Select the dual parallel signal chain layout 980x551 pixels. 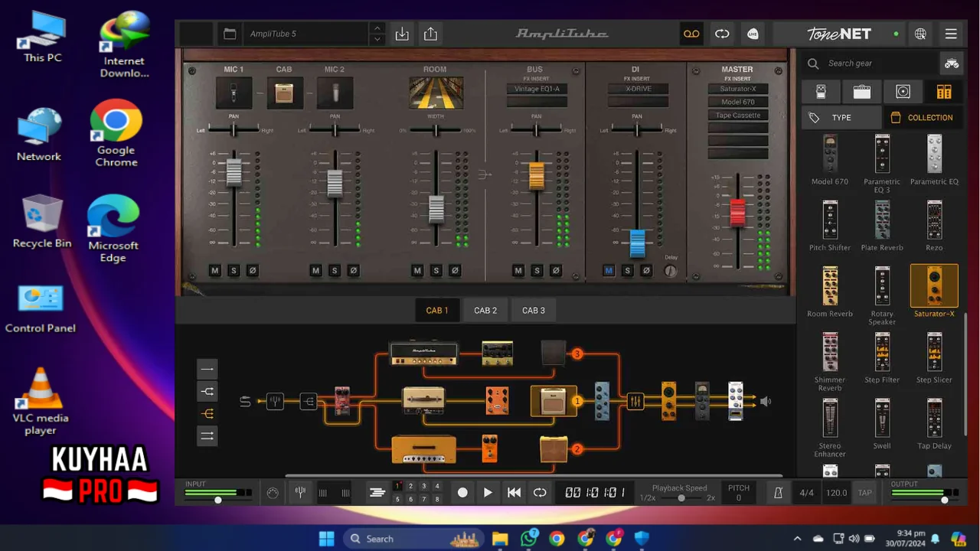pyautogui.click(x=207, y=436)
